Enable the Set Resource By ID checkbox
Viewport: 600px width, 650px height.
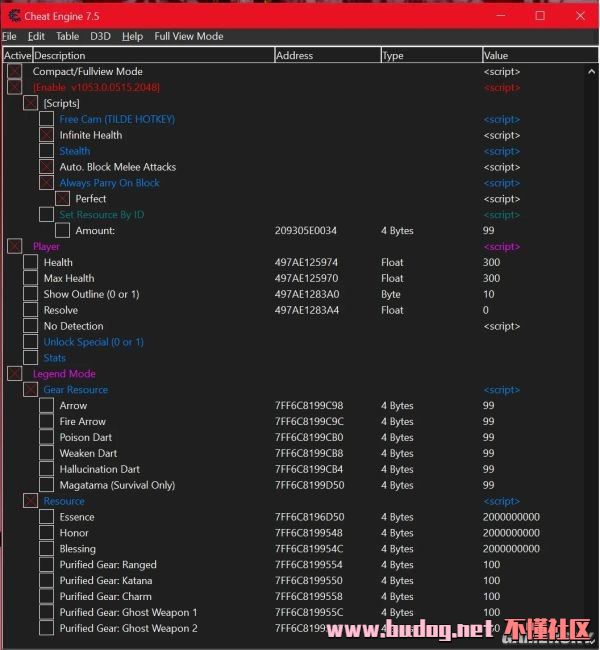click(x=46, y=214)
